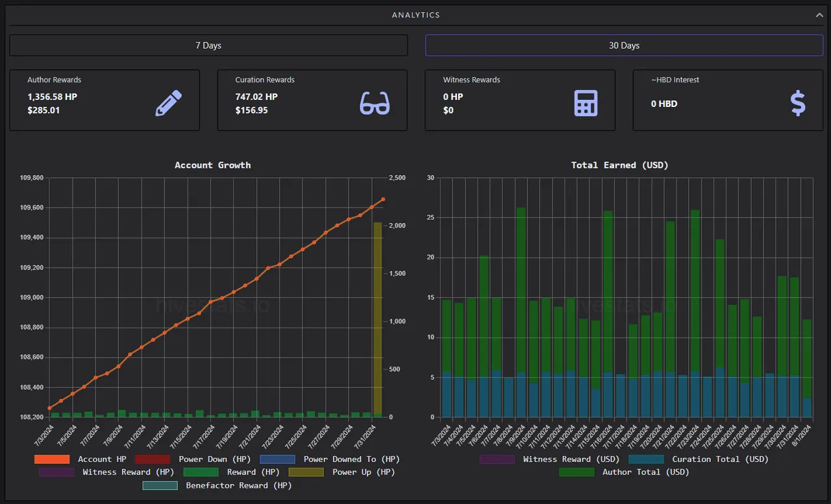This screenshot has height=504, width=831.
Task: Click the green Reward (HP) color swatch
Action: click(201, 472)
